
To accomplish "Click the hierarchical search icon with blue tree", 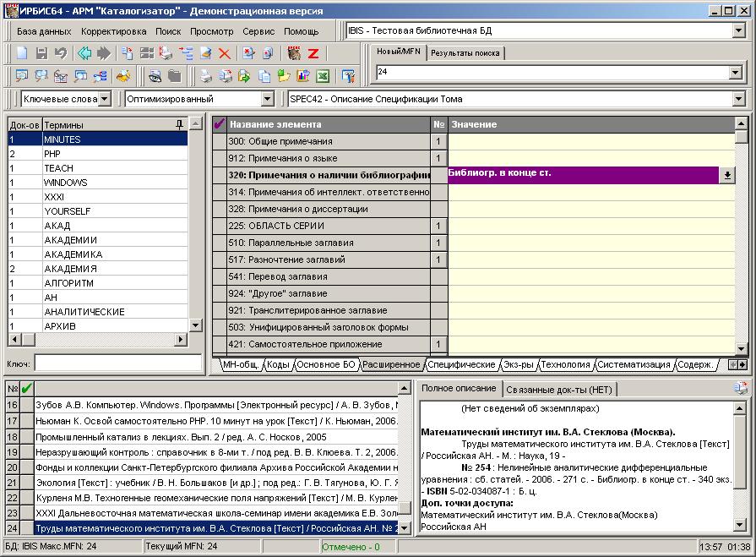I will pyautogui.click(x=101, y=76).
